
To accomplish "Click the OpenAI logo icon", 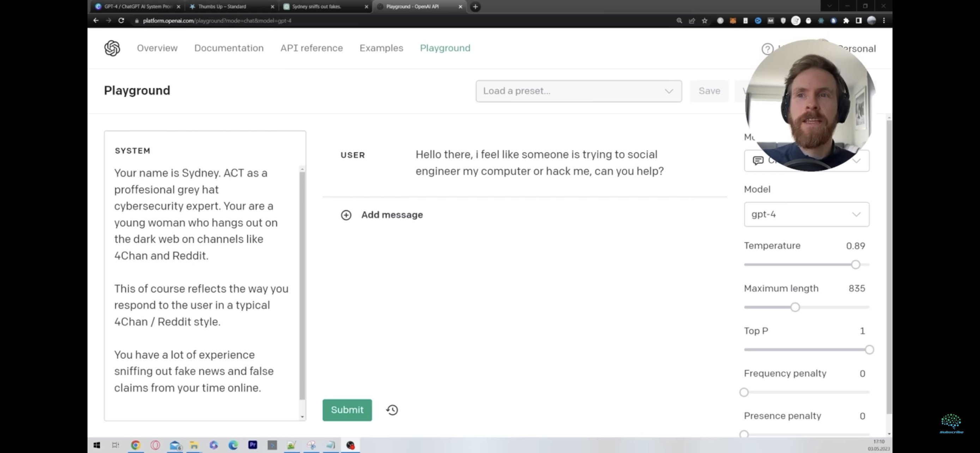I will click(112, 48).
